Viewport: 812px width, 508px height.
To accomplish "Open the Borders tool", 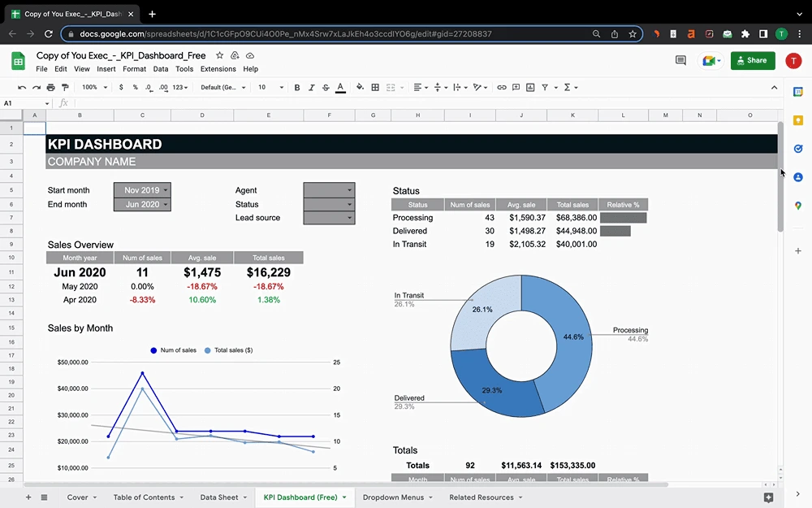I will coord(375,87).
